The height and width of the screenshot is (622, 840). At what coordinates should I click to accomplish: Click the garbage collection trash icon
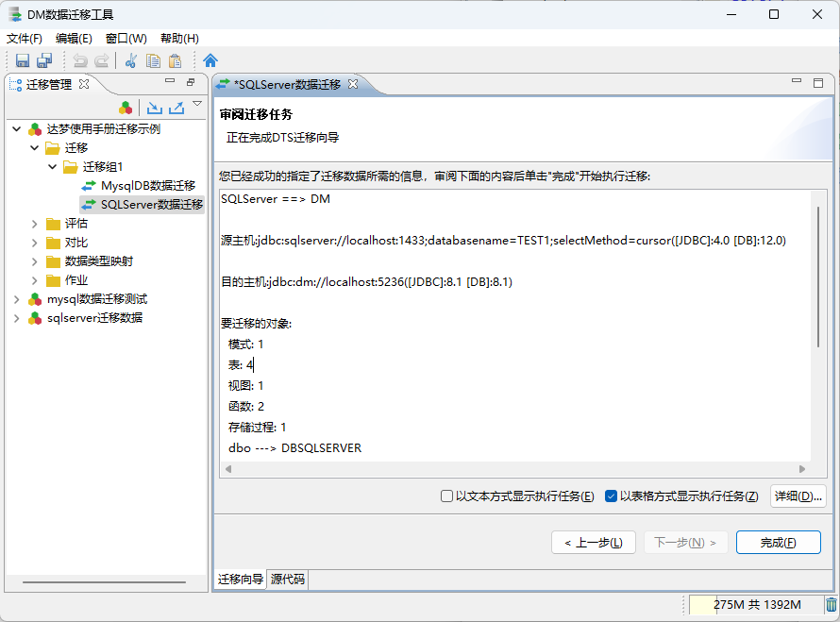point(831,605)
